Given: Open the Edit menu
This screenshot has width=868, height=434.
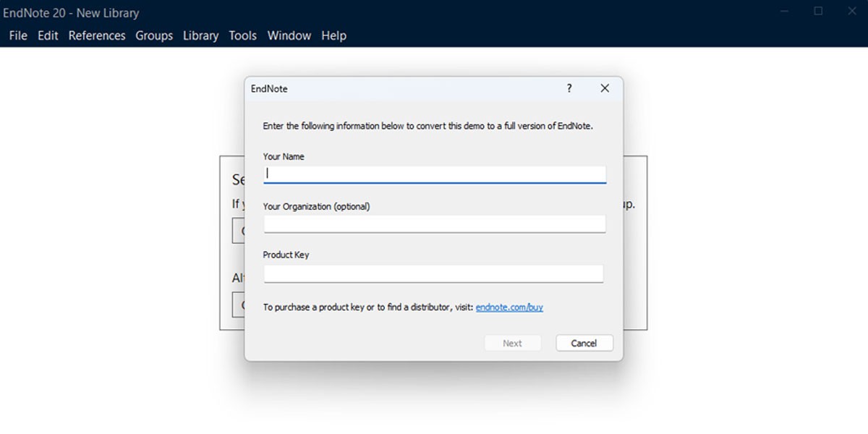Looking at the screenshot, I should 48,35.
